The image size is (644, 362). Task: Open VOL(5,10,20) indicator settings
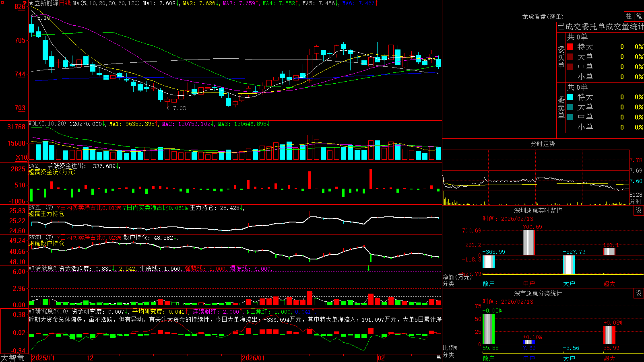tap(47, 124)
